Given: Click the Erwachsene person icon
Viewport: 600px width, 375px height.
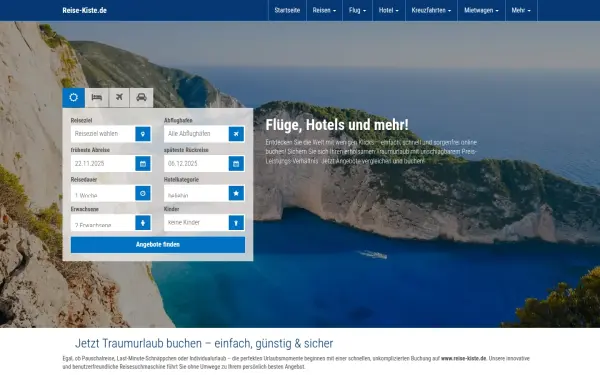Looking at the screenshot, I should 143,223.
